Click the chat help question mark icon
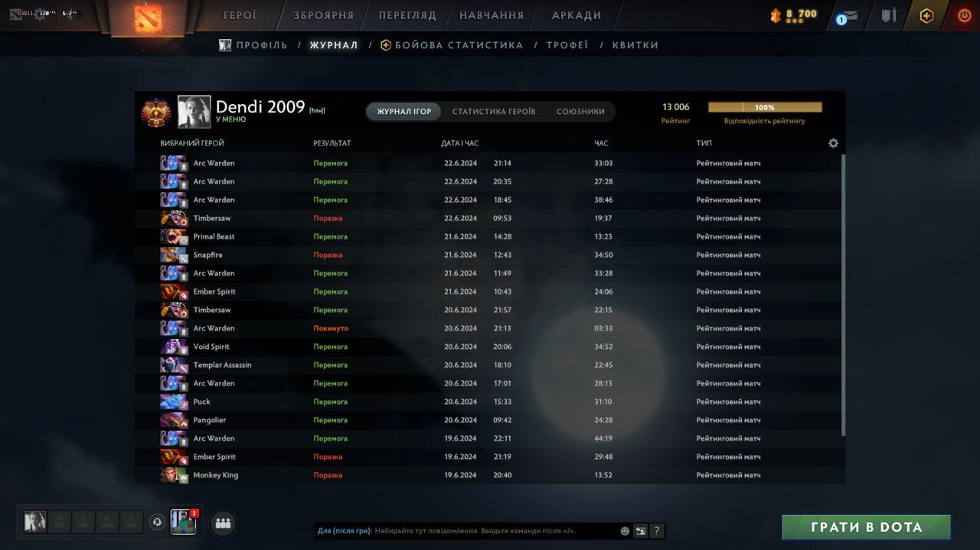The height and width of the screenshot is (550, 980). coord(657,530)
